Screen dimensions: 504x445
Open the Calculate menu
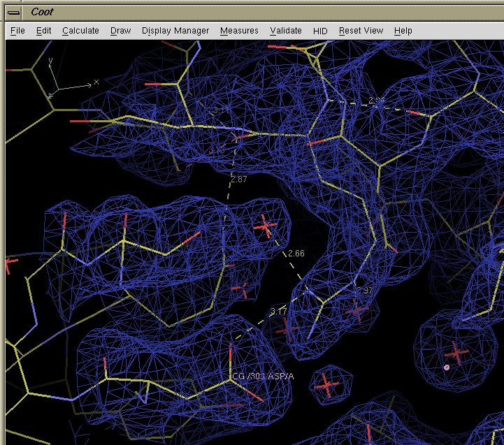pyautogui.click(x=80, y=31)
